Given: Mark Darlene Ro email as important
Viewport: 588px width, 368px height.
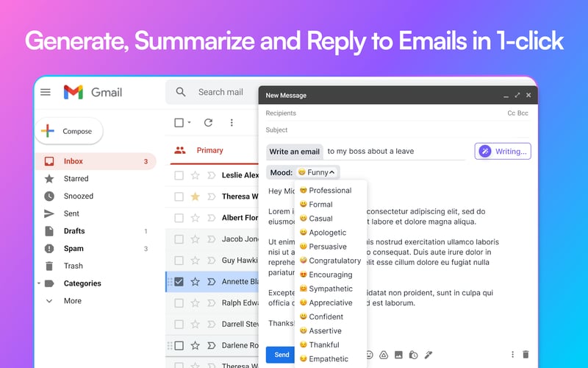Looking at the screenshot, I should coord(212,345).
